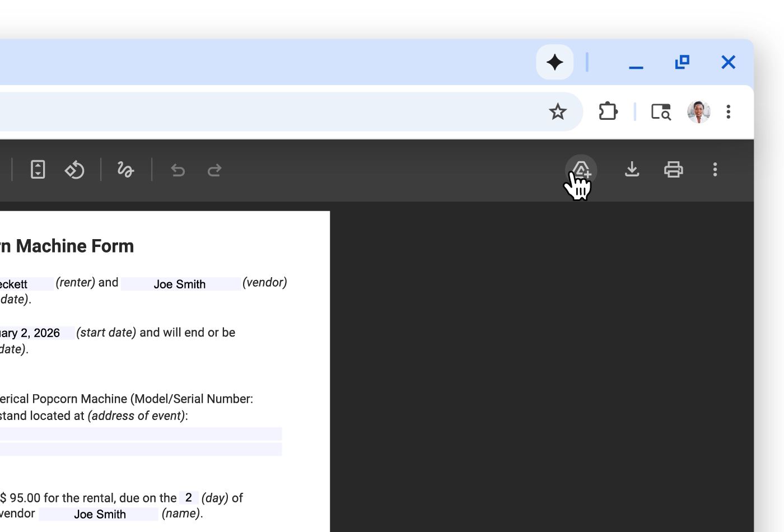This screenshot has width=784, height=532.
Task: Select the first address of event field
Action: pos(140,434)
